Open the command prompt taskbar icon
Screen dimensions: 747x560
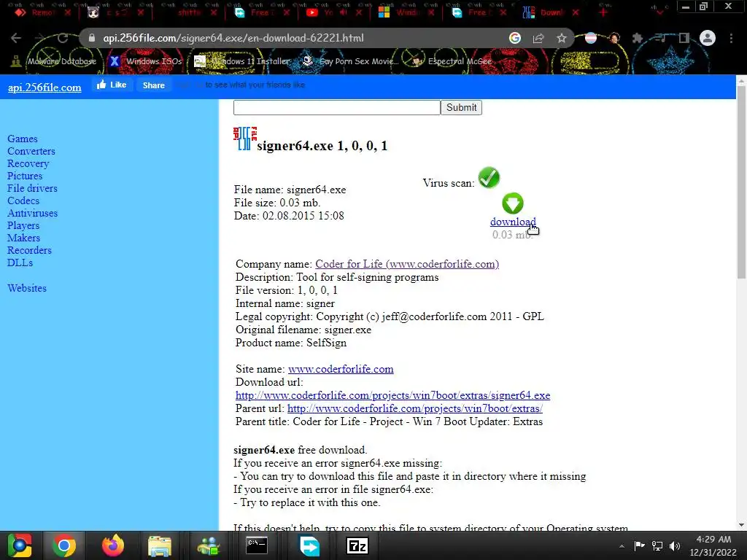pos(257,545)
